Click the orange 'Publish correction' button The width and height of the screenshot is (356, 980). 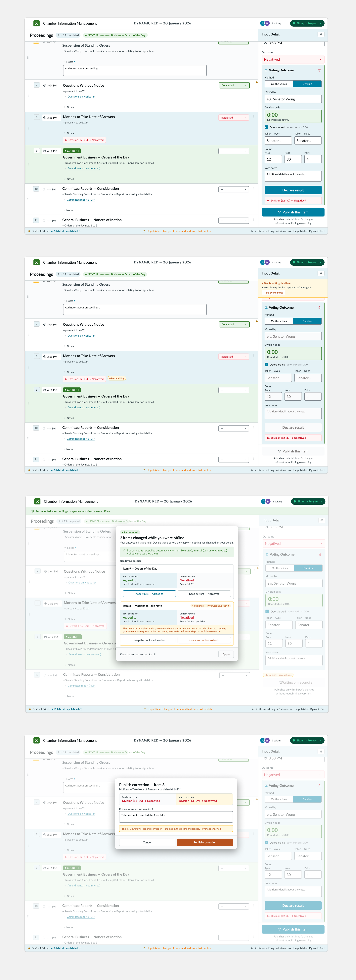point(205,842)
